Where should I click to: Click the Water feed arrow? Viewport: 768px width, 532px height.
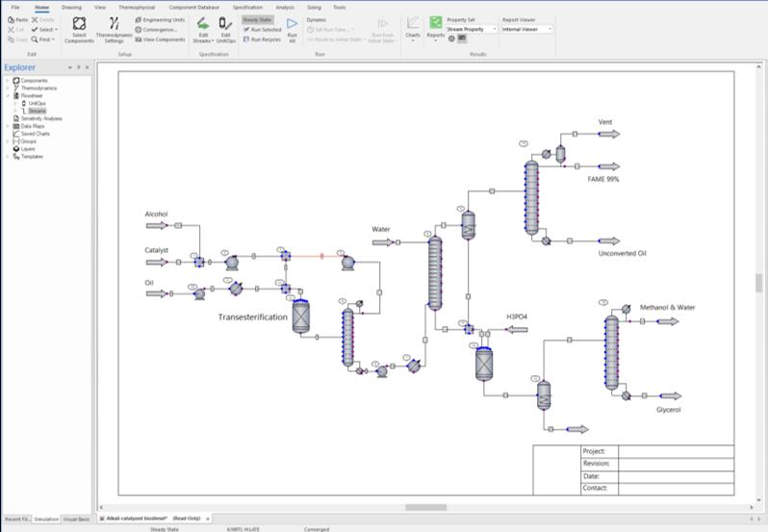tap(382, 242)
